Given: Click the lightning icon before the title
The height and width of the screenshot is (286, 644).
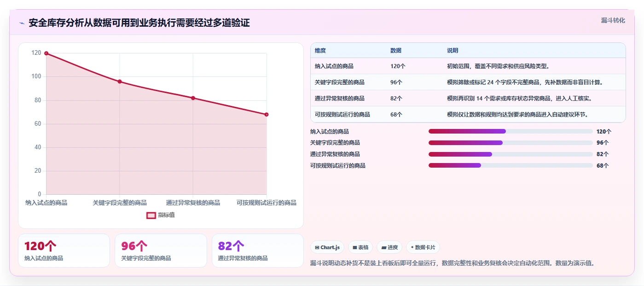Looking at the screenshot, I should 22,23.
